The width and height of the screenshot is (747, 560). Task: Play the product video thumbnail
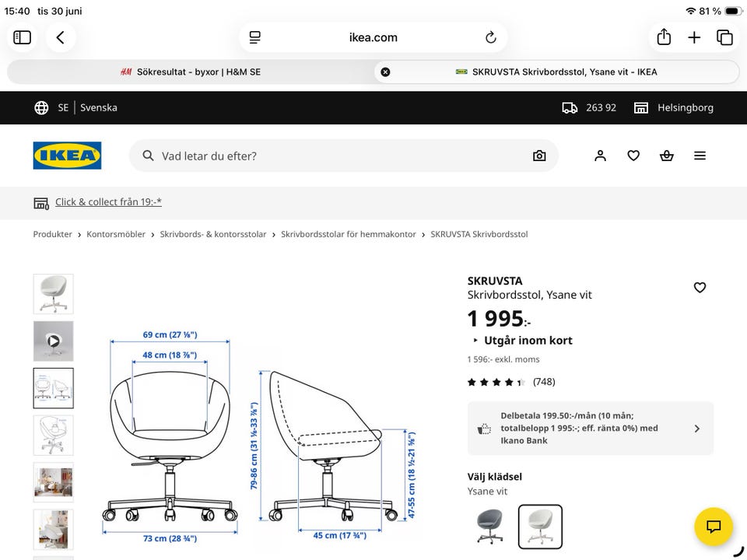coord(54,341)
